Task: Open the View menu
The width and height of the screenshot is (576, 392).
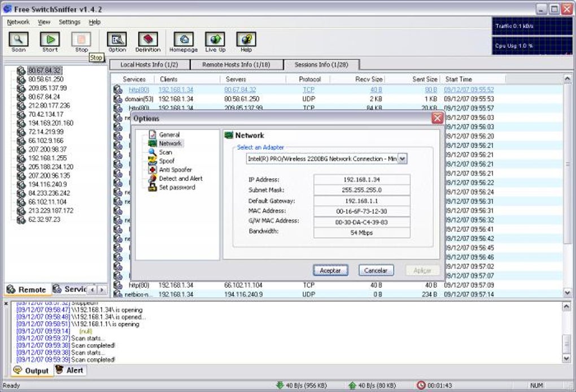Action: pyautogui.click(x=44, y=22)
